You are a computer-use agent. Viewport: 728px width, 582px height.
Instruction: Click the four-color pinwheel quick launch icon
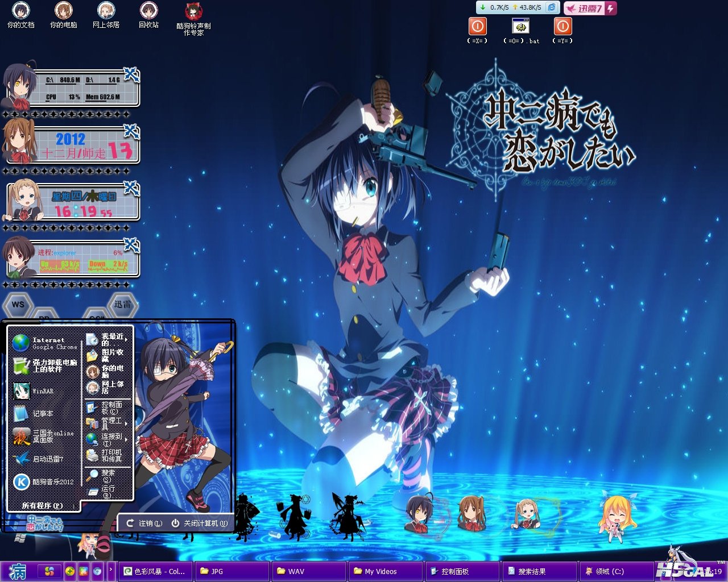point(49,571)
